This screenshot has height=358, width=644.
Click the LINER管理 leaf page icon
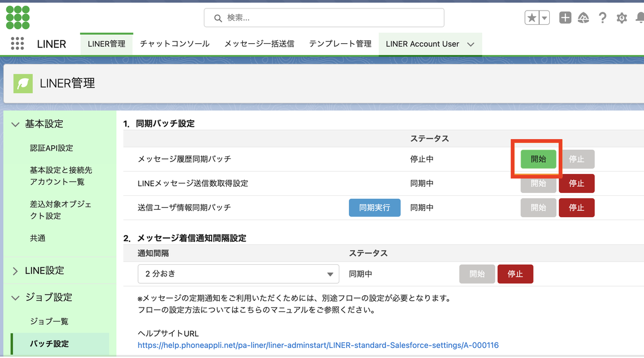point(23,84)
